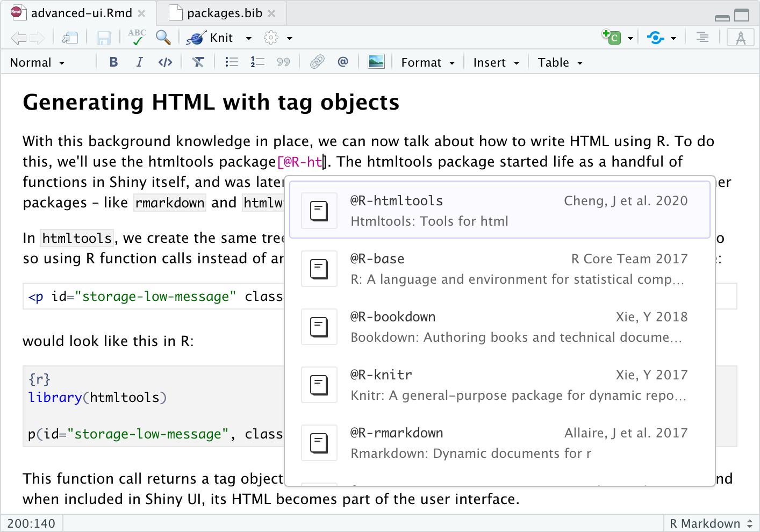
Task: Expand the Knit options arrow
Action: click(248, 38)
